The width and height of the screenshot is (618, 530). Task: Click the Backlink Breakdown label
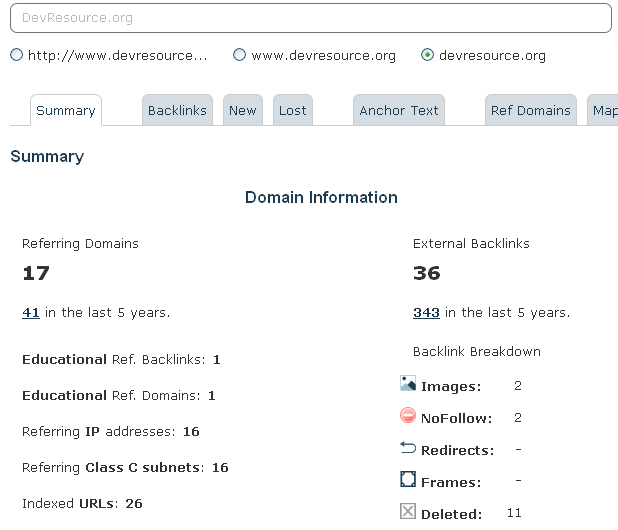[477, 351]
